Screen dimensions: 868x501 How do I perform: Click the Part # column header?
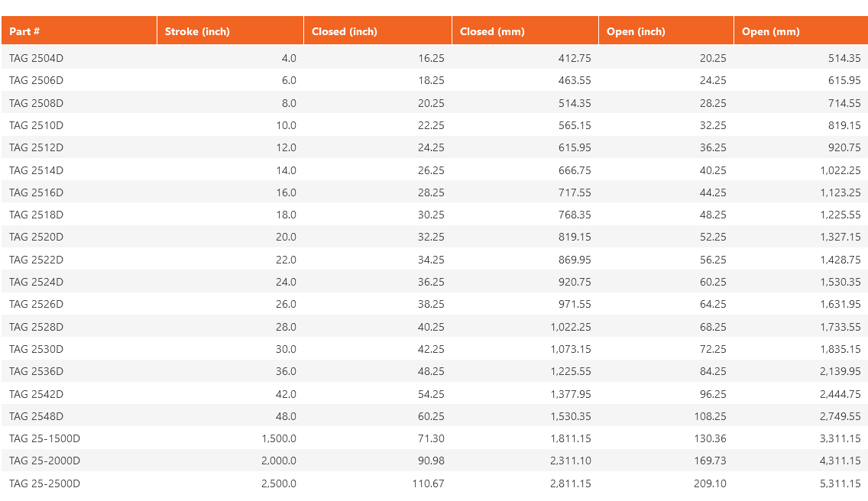coord(25,31)
